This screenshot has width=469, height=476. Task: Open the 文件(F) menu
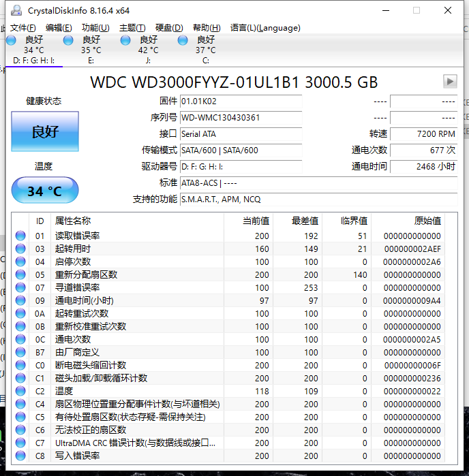point(22,28)
